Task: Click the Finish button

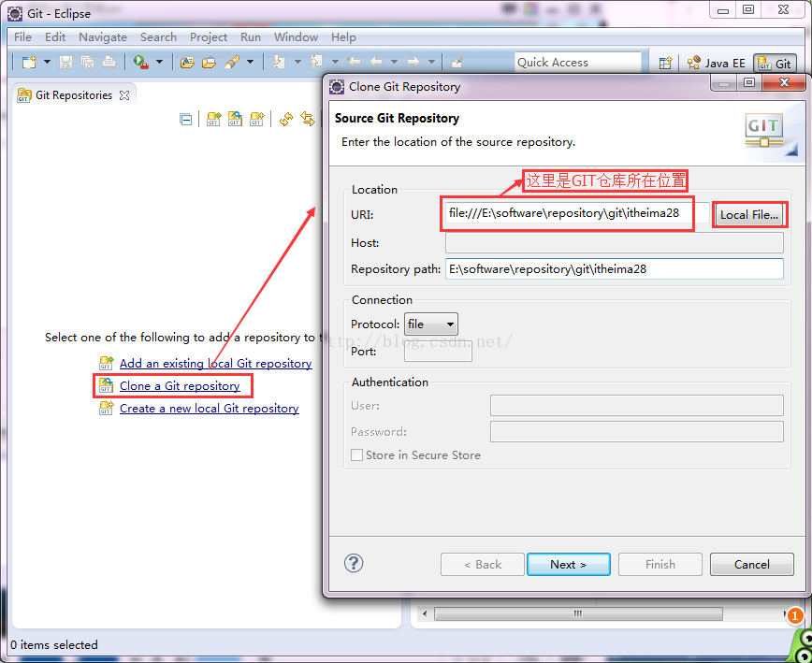Action: click(x=660, y=564)
